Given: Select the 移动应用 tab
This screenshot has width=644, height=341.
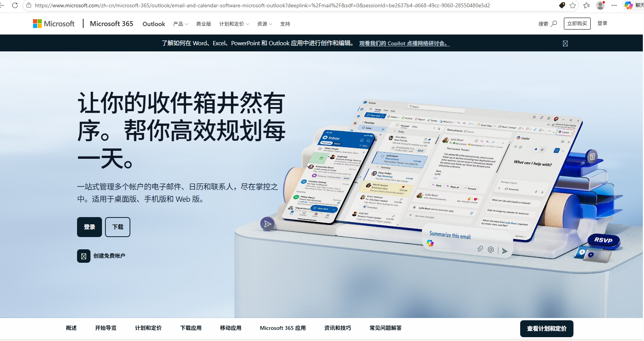Looking at the screenshot, I should point(231,328).
